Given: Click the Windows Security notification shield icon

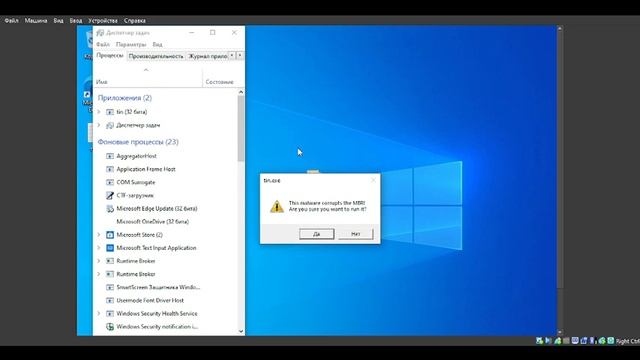Looking at the screenshot, I should coord(110,327).
